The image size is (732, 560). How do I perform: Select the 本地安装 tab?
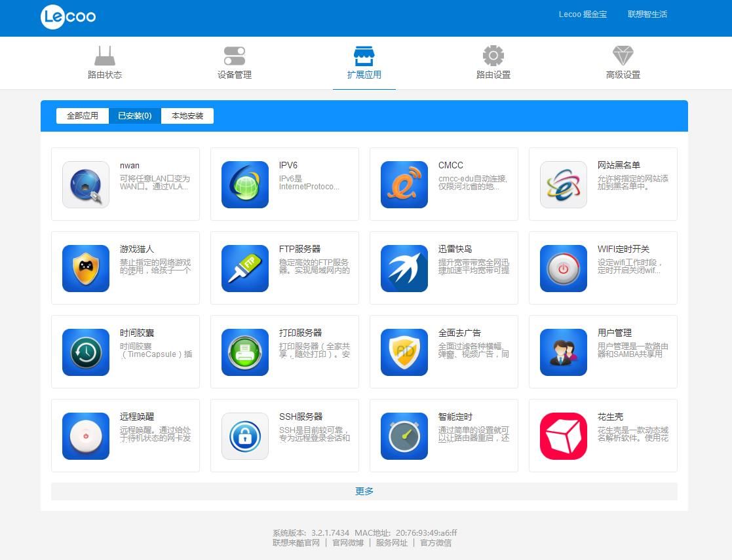[x=187, y=116]
